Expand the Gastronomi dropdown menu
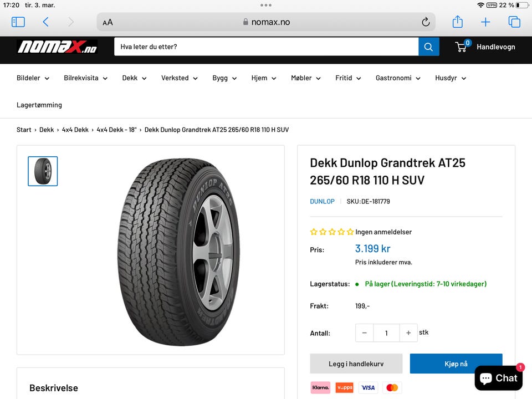Viewport: 532px width, 399px height. point(398,78)
